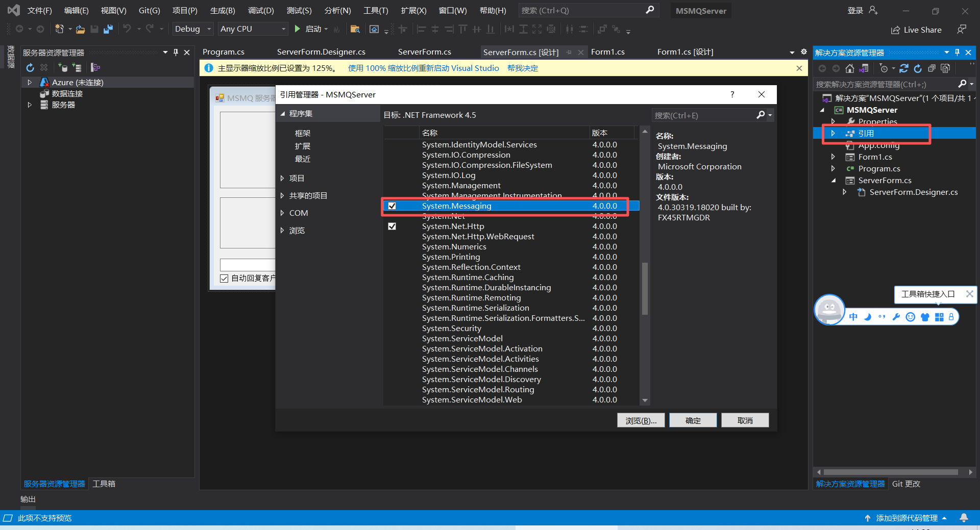This screenshot has height=530, width=980.
Task: Click the Show All Files icon
Action: [945, 68]
